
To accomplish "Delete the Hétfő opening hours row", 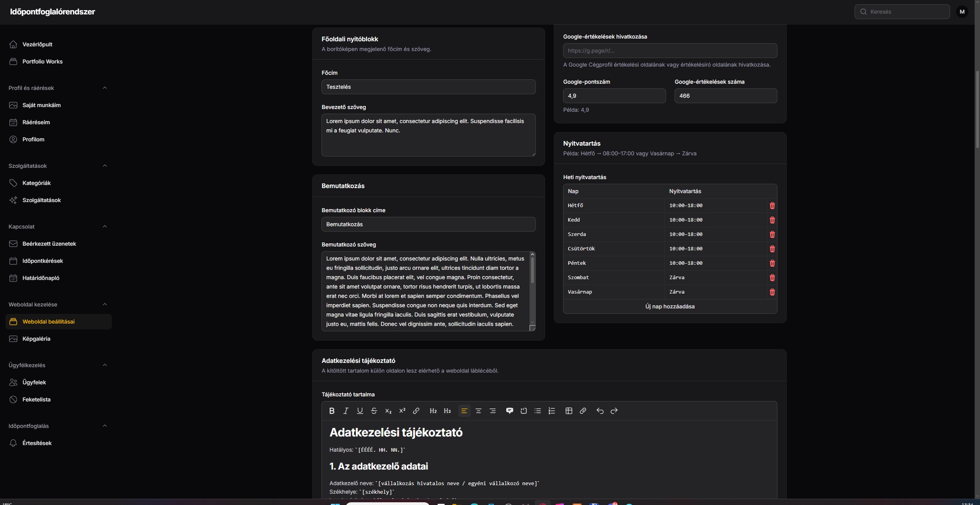I will [772, 206].
